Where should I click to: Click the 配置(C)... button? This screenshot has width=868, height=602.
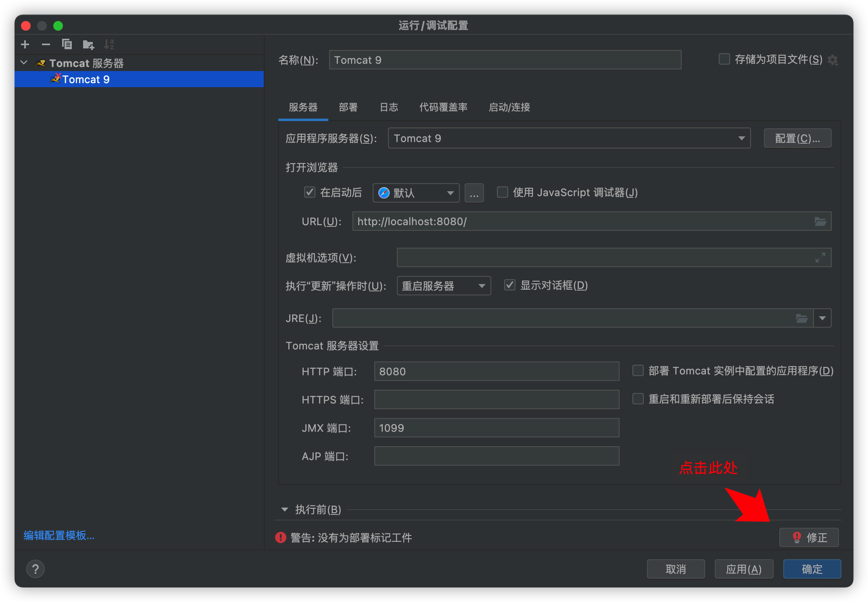tap(797, 138)
